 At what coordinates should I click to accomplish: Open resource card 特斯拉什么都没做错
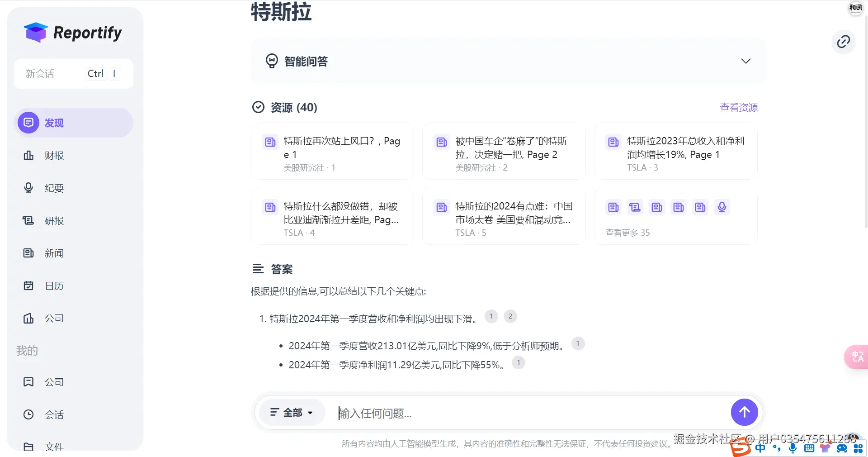[332, 216]
